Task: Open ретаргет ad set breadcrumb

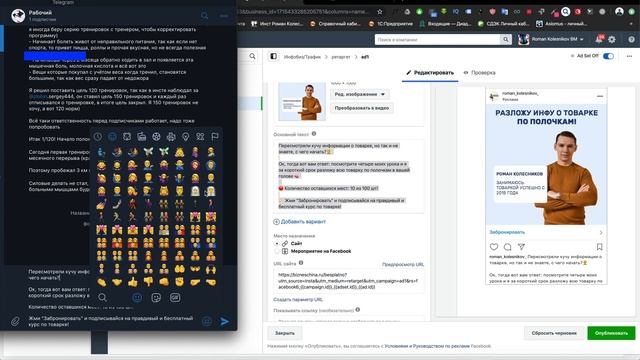Action: point(341,57)
